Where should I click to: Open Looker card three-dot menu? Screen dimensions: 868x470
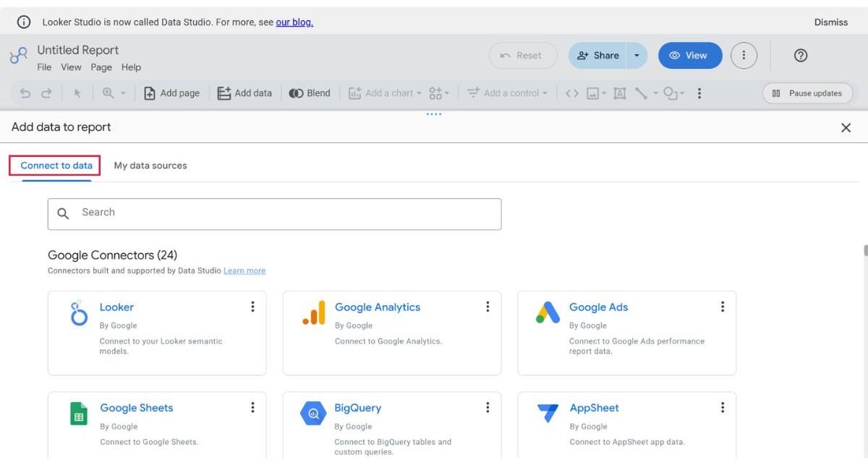(x=252, y=307)
